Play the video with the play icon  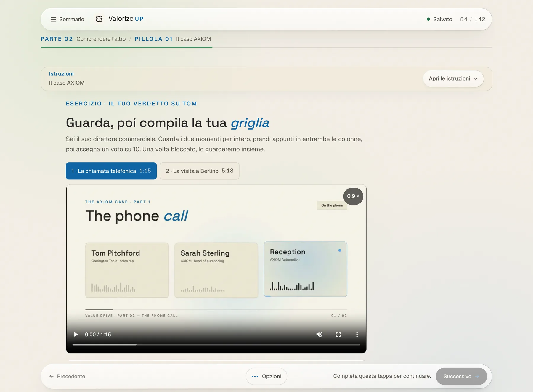pyautogui.click(x=76, y=334)
